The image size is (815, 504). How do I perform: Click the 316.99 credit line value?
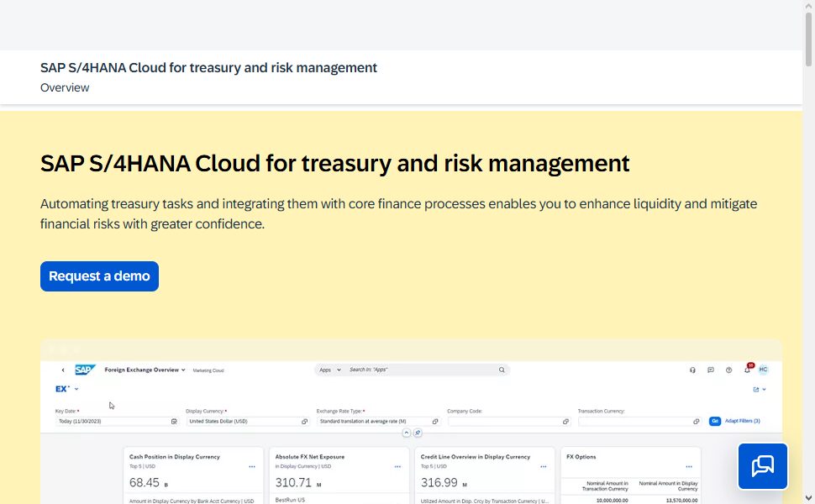439,483
